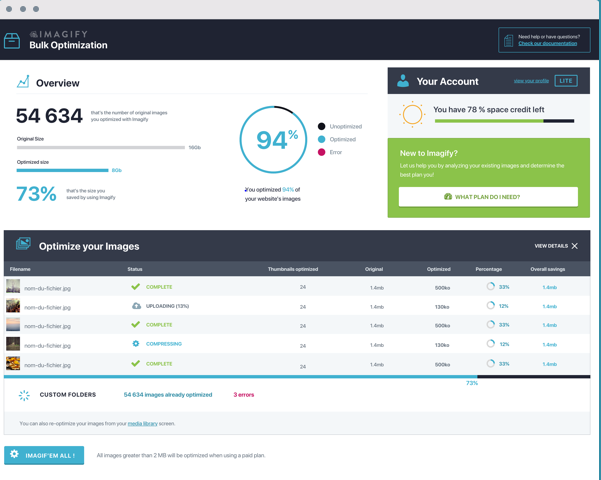Click the third row 33% pie icon

[x=491, y=324]
